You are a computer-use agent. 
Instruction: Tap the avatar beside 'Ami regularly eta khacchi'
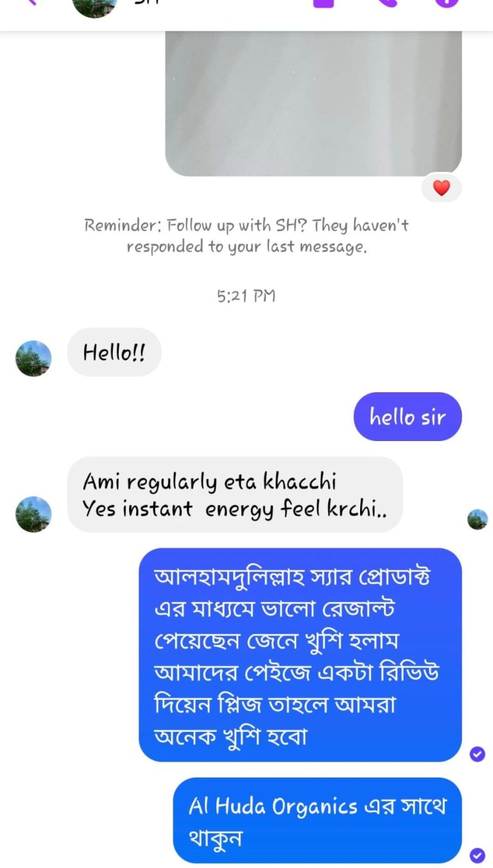coord(33,514)
